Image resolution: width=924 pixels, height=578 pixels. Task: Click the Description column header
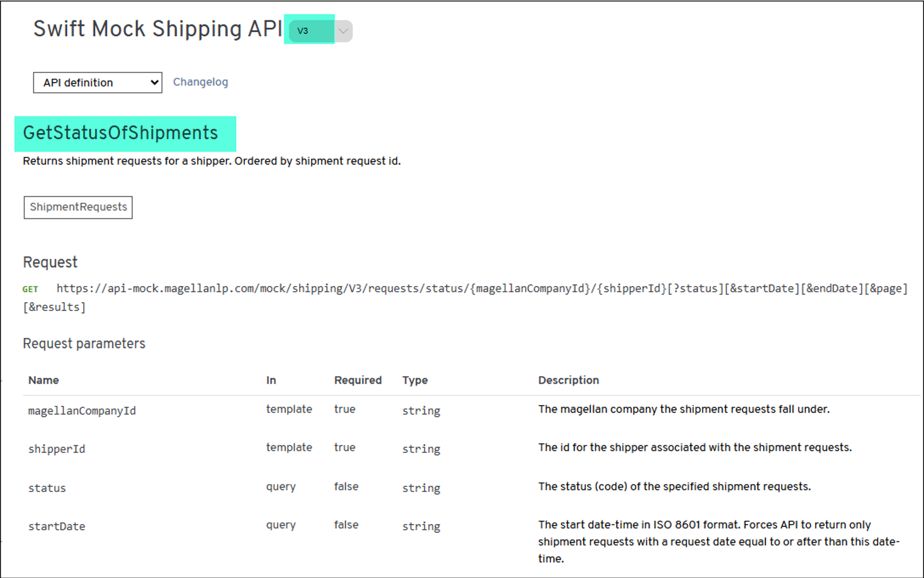click(568, 380)
